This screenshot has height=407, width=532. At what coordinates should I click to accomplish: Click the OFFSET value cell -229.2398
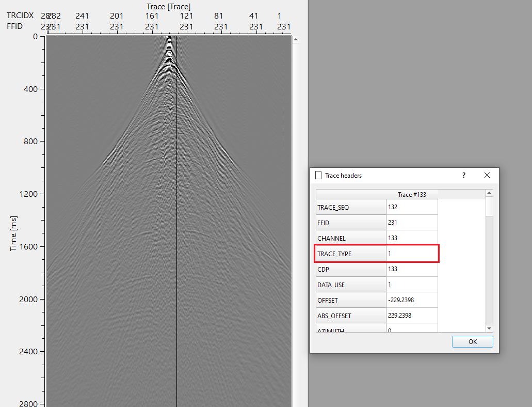411,300
